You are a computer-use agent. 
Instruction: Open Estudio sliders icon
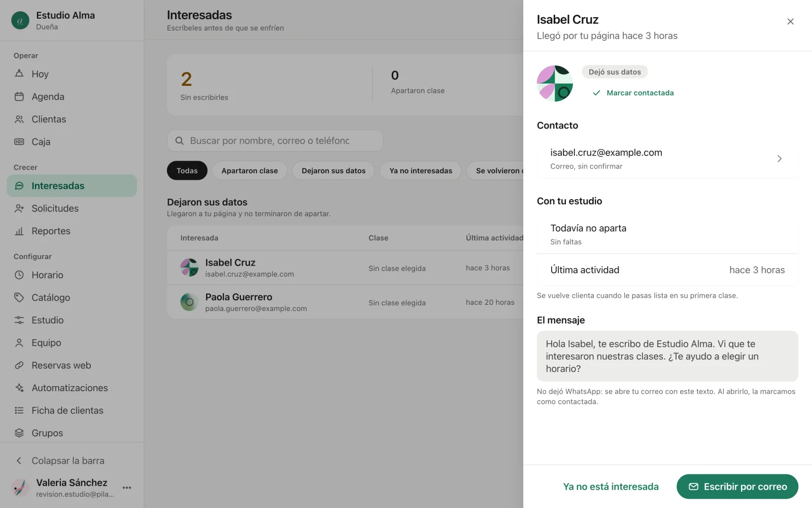click(x=19, y=320)
